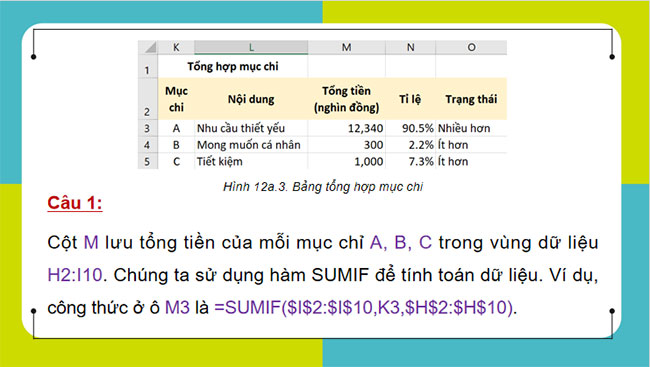Click the cell with value 300
The width and height of the screenshot is (650, 367).
click(347, 145)
